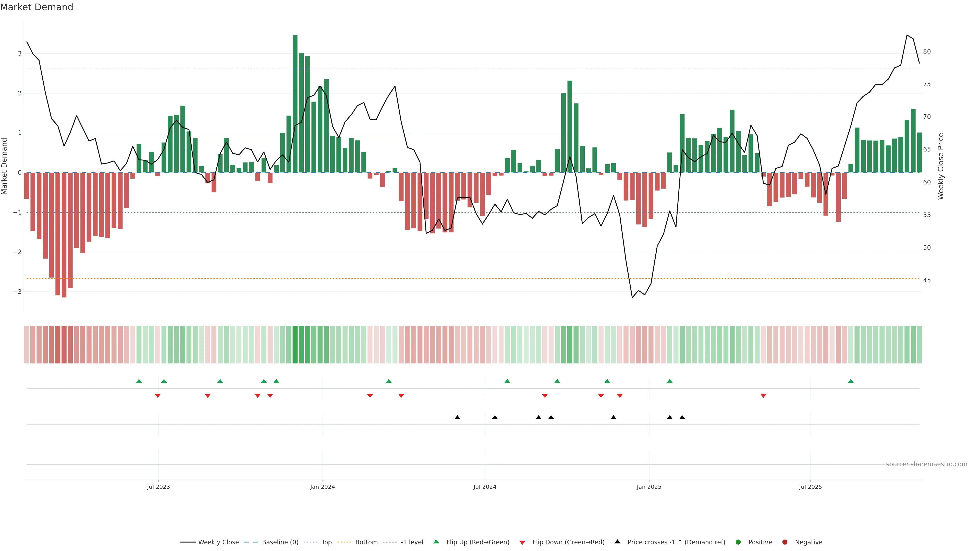Click the Price crosses -1 black triangle legend icon
The image size is (980, 551).
point(617,542)
